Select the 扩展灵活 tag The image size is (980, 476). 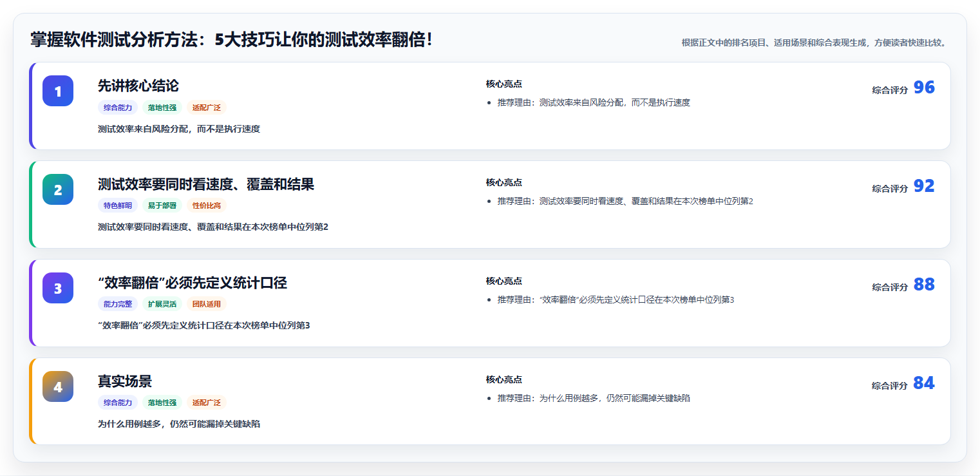pyautogui.click(x=162, y=304)
